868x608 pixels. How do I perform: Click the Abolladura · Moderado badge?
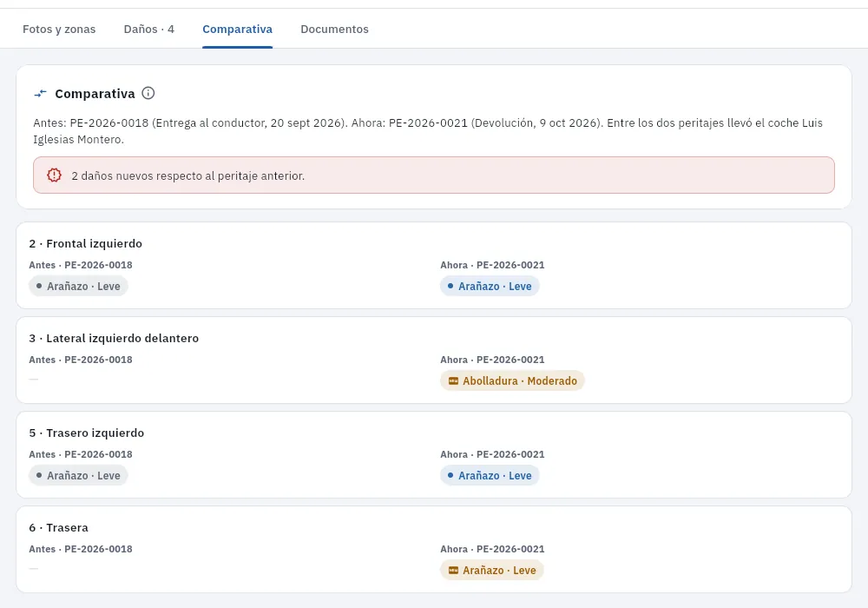coord(513,381)
